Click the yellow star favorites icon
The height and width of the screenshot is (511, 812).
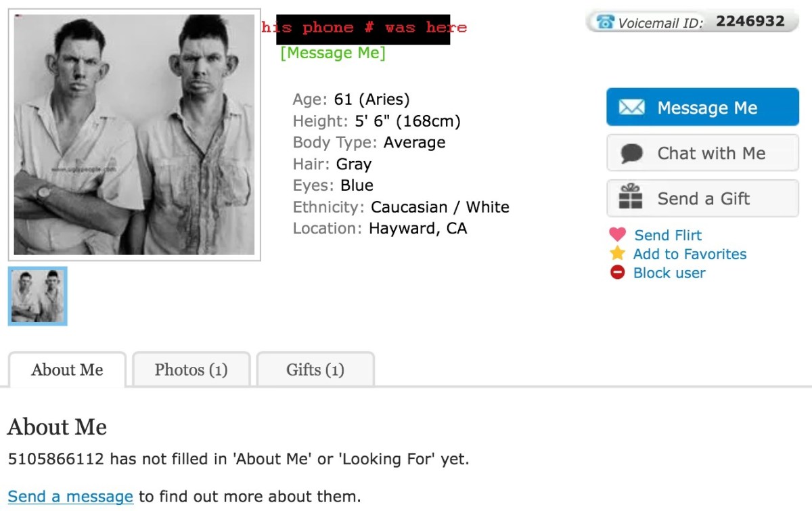coord(617,254)
